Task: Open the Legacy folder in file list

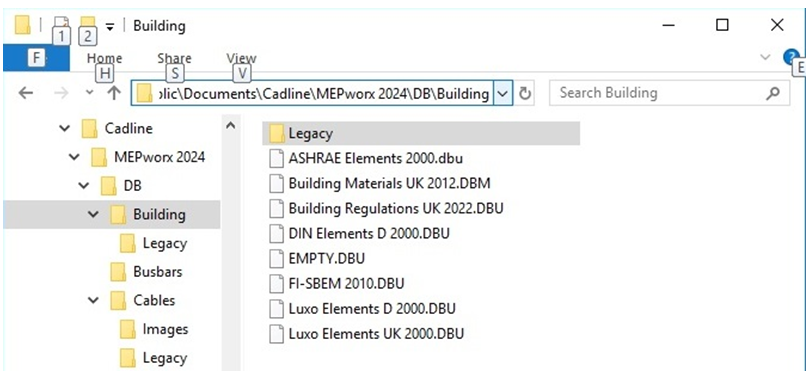Action: tap(420, 134)
